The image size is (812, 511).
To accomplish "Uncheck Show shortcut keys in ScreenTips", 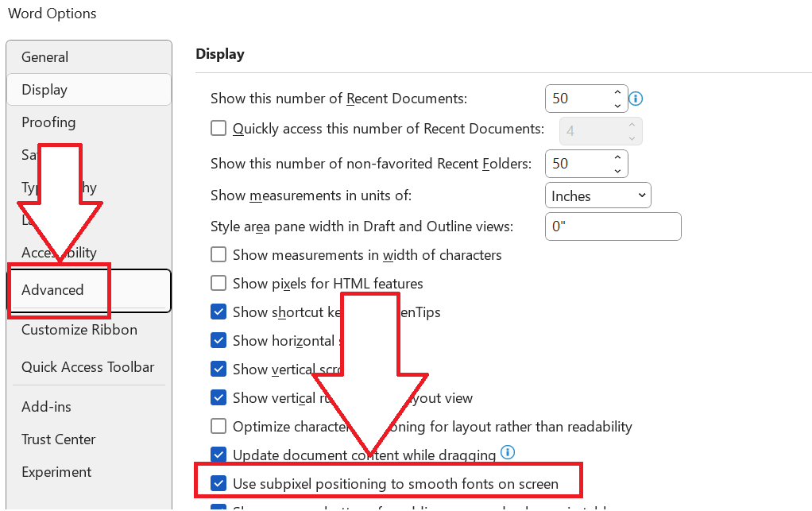I will coord(218,312).
